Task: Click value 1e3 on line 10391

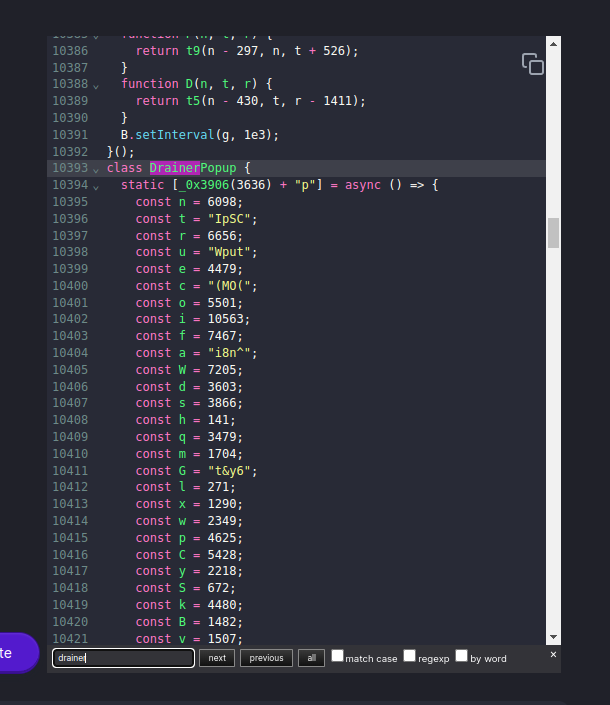Action: pos(254,135)
